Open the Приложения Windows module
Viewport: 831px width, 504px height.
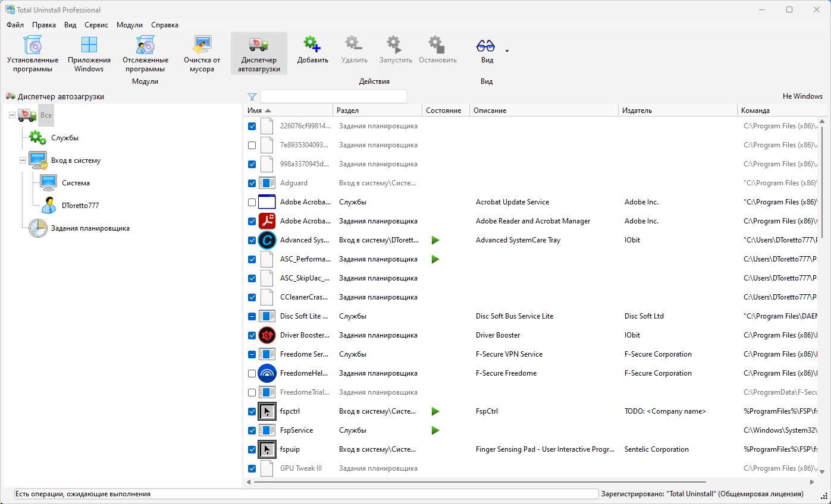pyautogui.click(x=89, y=53)
